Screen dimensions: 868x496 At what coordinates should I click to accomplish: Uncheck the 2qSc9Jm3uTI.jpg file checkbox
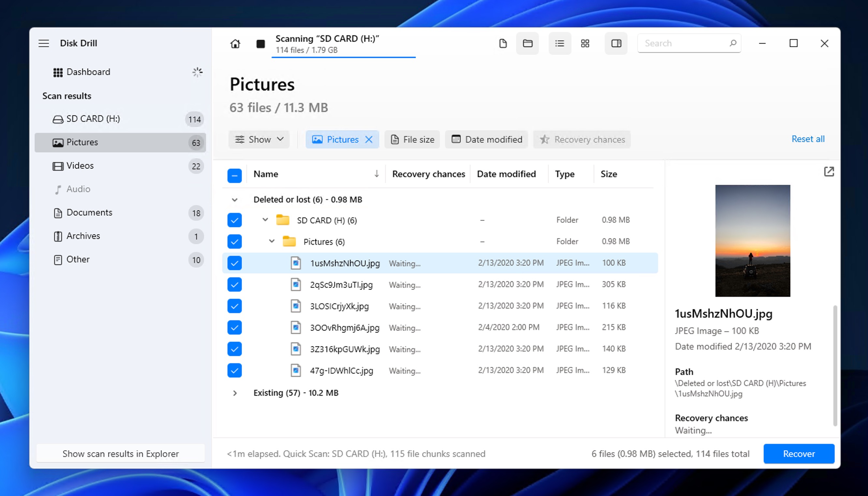click(x=235, y=284)
